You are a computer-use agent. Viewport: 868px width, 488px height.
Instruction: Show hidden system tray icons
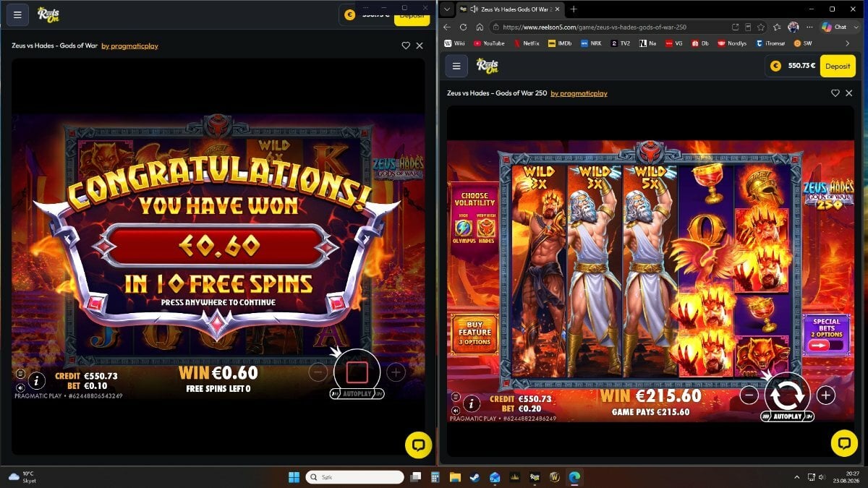[797, 477]
